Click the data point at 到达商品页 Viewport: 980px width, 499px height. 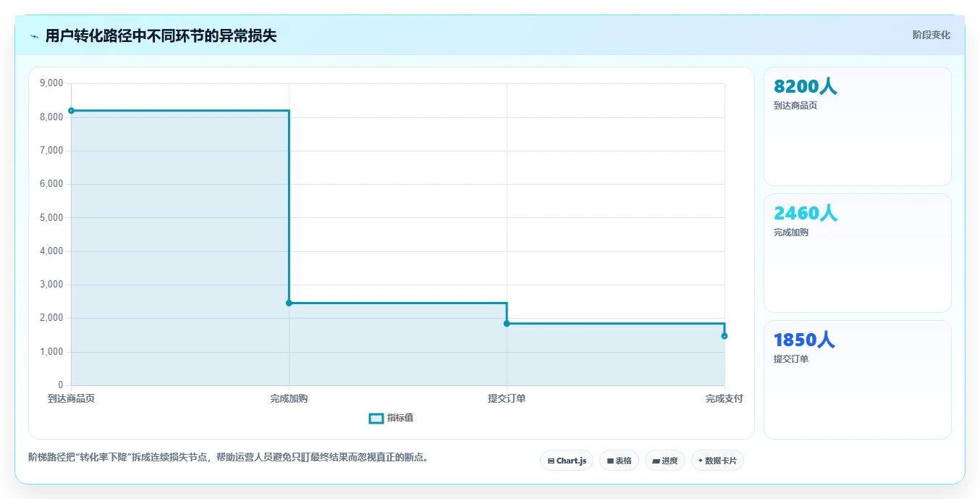(71, 111)
